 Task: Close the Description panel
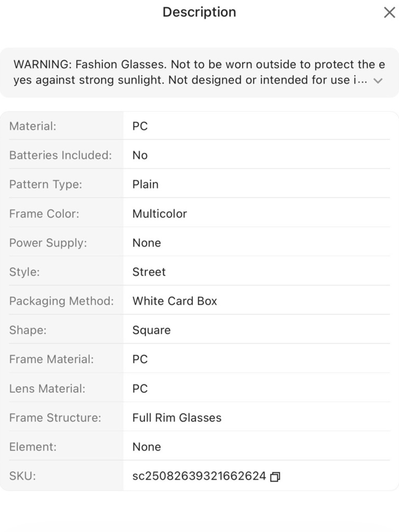389,12
